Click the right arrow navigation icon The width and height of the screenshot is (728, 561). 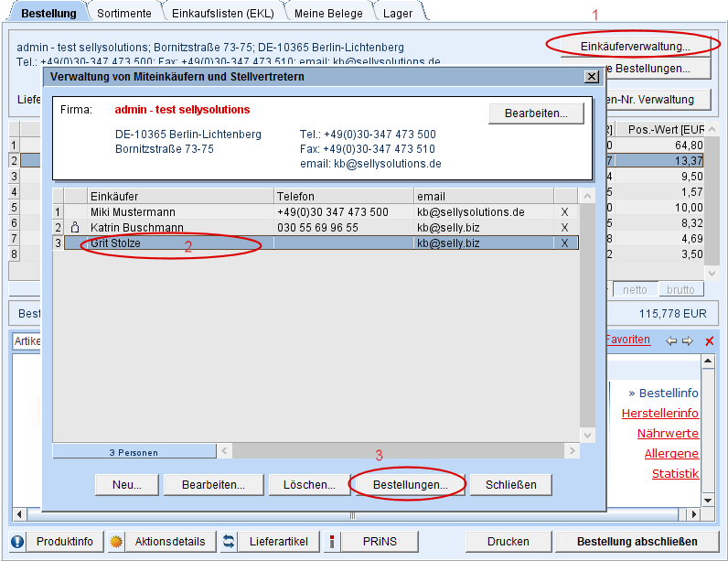coord(688,340)
